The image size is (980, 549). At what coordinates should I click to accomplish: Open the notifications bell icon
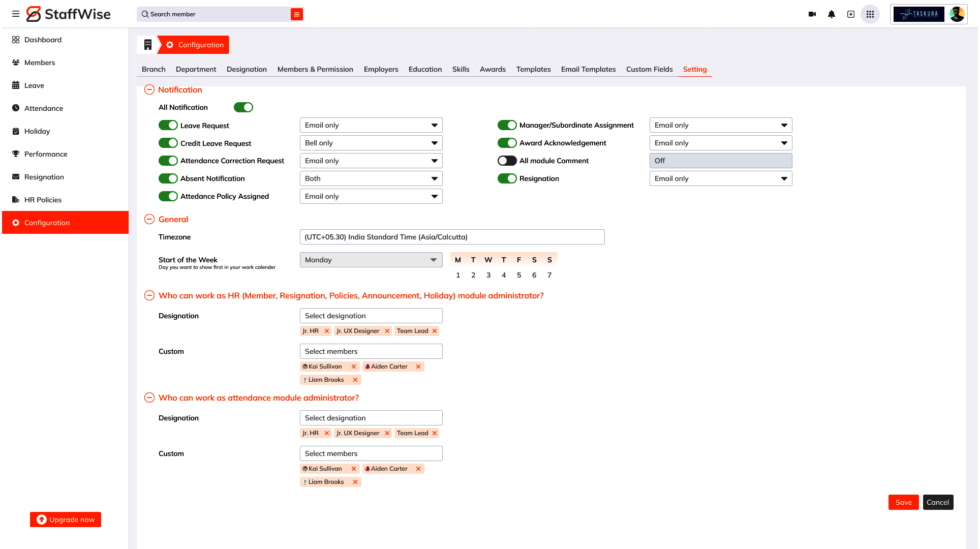pos(832,14)
